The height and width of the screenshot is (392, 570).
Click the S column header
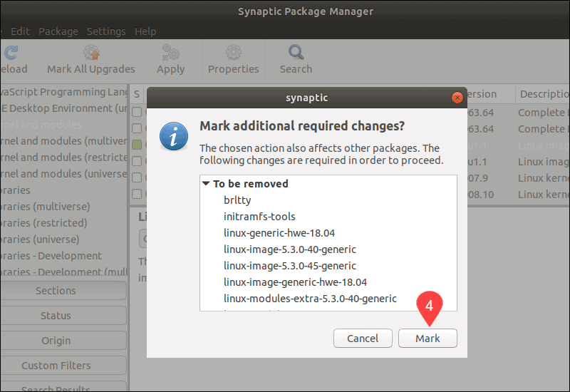[x=137, y=94]
